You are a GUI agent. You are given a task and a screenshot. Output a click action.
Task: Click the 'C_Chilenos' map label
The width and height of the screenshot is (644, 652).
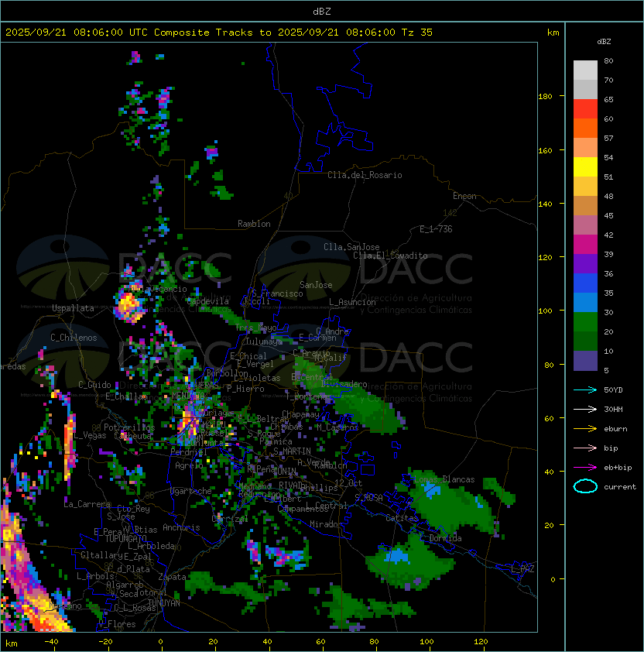click(74, 338)
